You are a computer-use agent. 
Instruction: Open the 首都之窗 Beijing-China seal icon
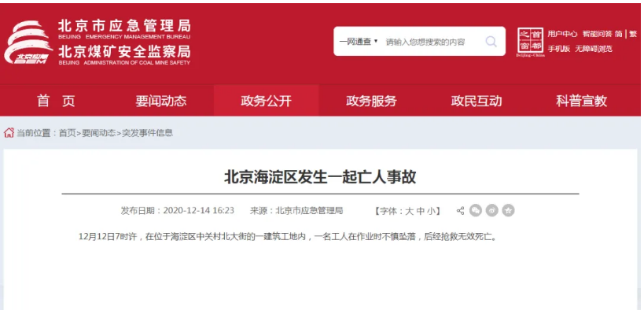[x=531, y=42]
